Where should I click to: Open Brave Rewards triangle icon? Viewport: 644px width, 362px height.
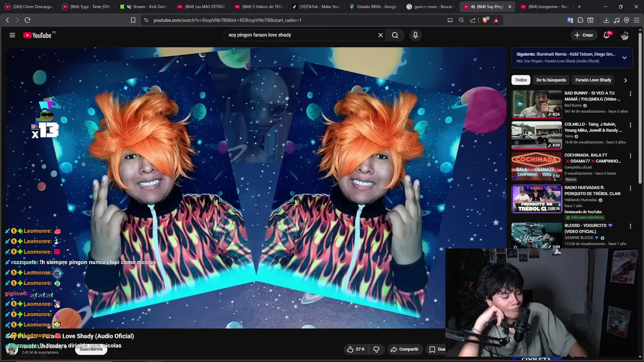point(496,20)
